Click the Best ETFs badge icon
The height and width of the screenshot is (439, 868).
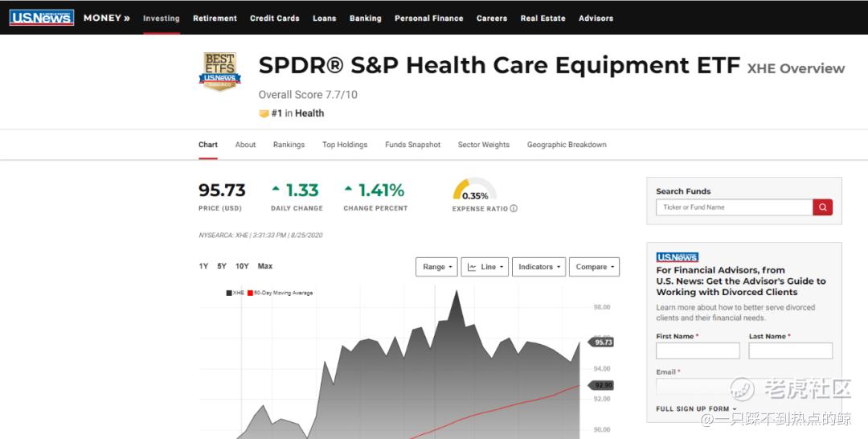point(219,72)
